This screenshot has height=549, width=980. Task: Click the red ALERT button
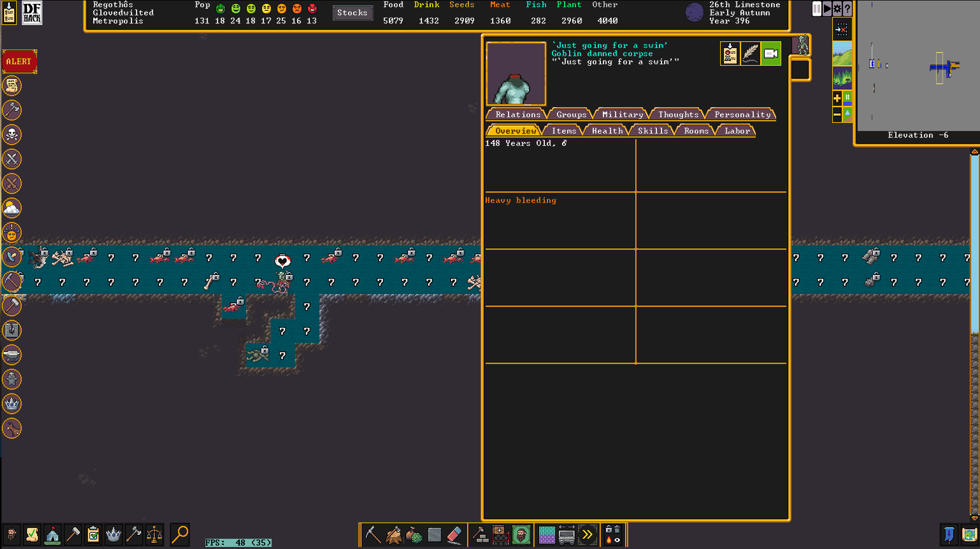click(19, 62)
